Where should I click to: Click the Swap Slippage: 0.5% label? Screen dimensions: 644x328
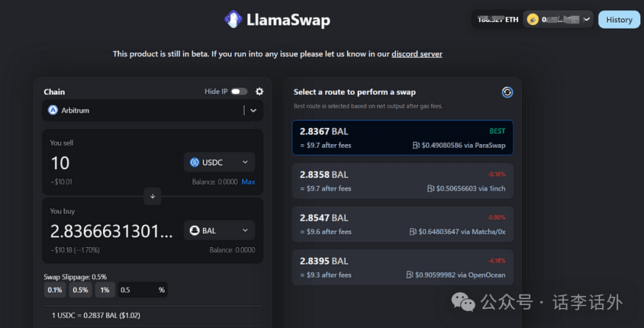point(75,277)
